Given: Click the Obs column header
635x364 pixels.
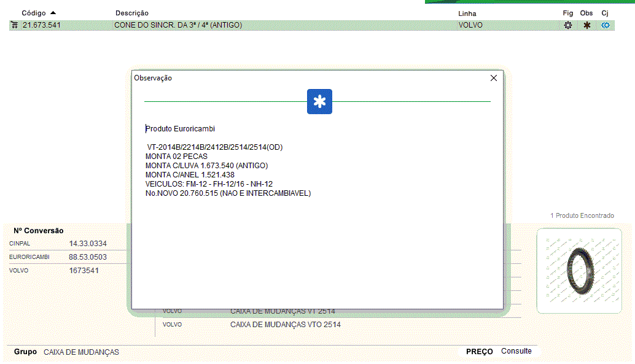Looking at the screenshot, I should [586, 13].
